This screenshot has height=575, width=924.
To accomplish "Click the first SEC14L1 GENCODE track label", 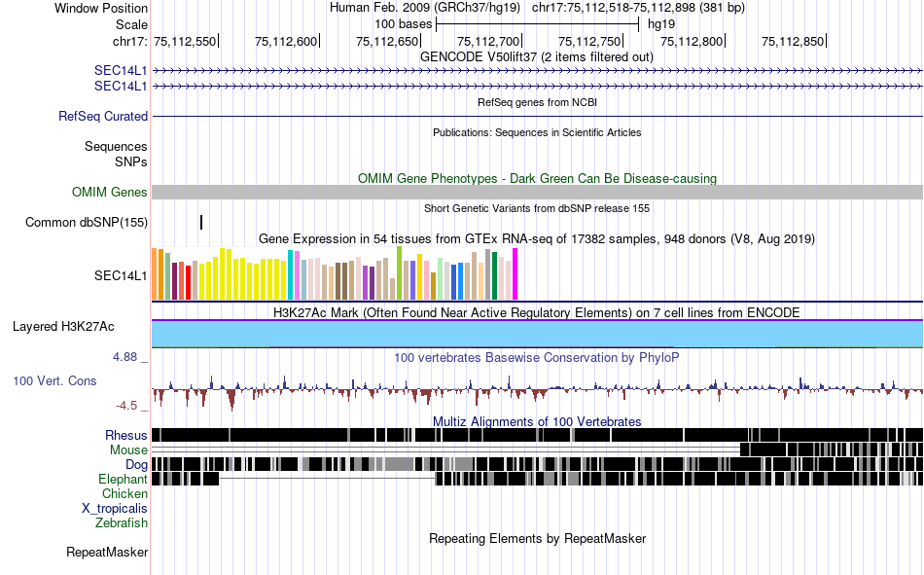I will [x=121, y=71].
